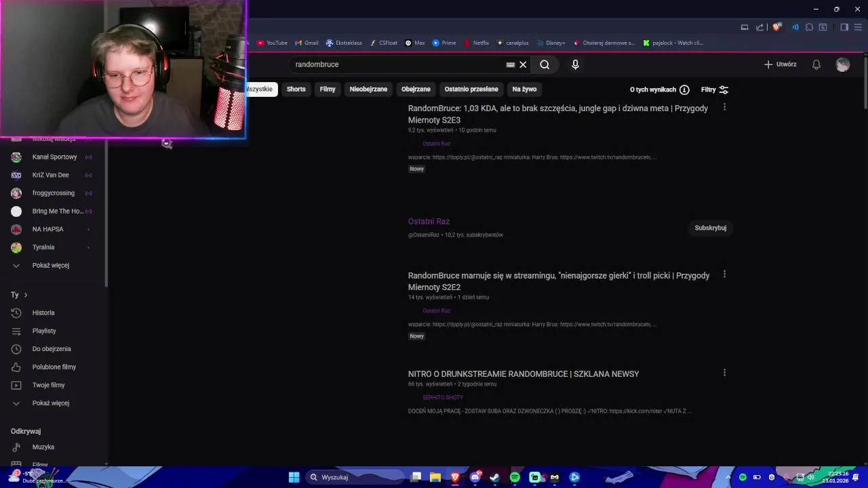This screenshot has height=488, width=868.
Task: Expand Ty list via lower Pokaż więcej
Action: 53,403
